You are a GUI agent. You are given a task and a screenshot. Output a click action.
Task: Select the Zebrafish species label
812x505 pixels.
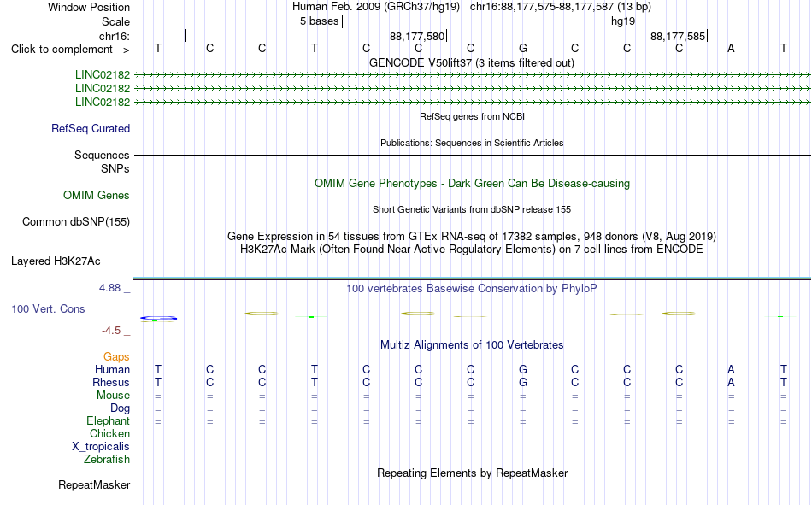pyautogui.click(x=107, y=459)
